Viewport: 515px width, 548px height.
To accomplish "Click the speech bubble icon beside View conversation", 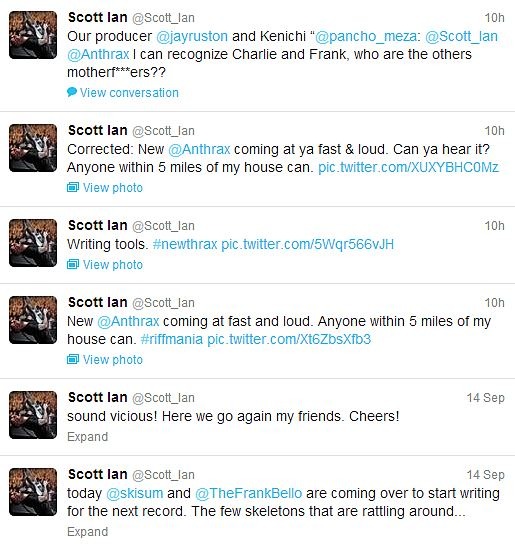I will coord(72,92).
